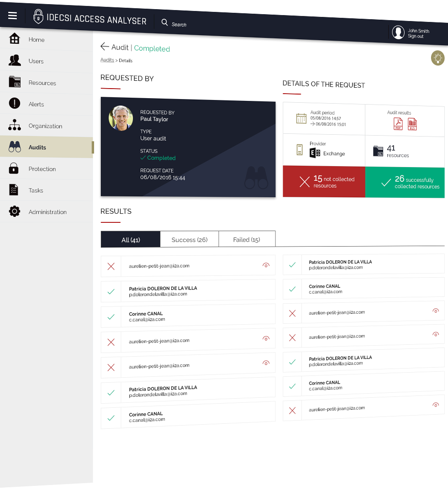Switch to the Success (26) tab
Image resolution: width=448 pixels, height=490 pixels.
tap(190, 239)
